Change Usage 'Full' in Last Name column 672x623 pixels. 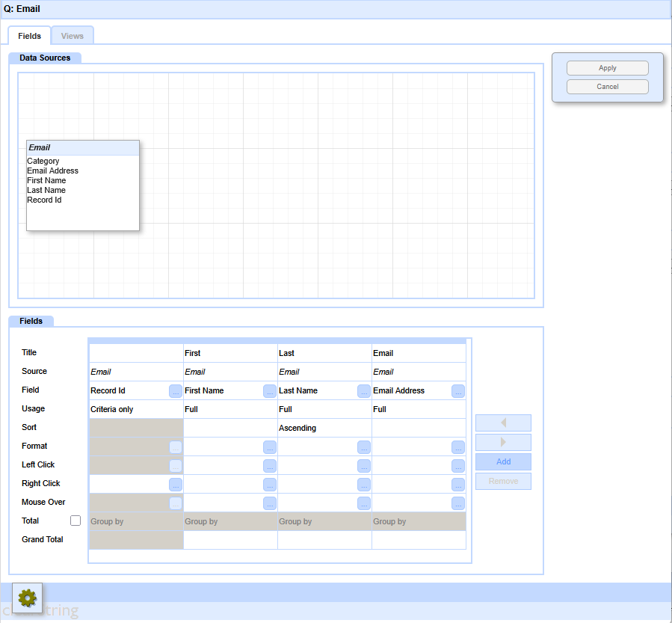pos(324,409)
